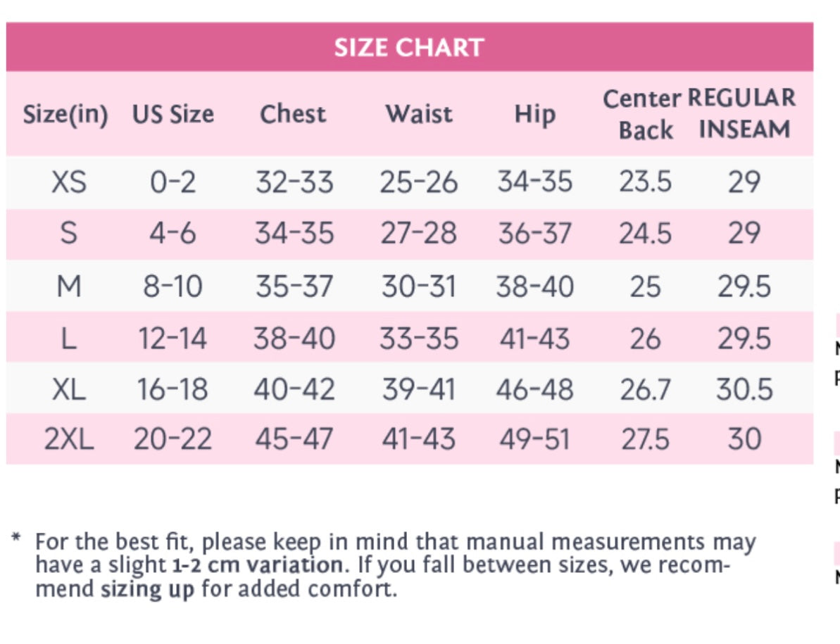
Task: Select hip measurement 49-51 cell
Action: click(x=534, y=439)
